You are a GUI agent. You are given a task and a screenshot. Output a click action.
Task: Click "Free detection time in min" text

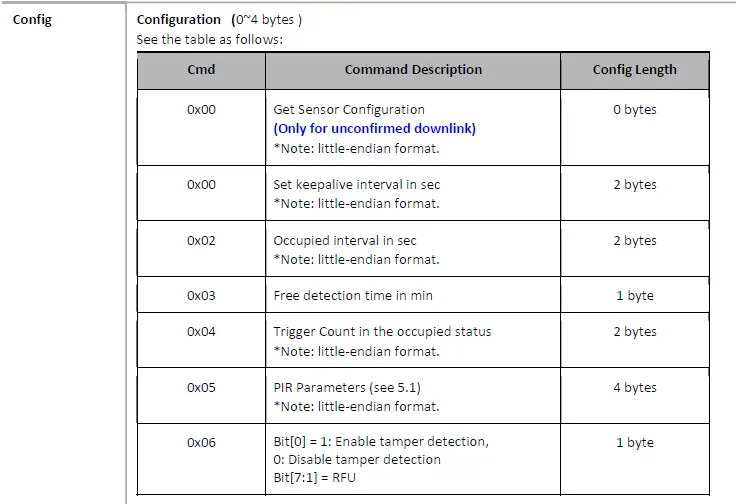pos(353,296)
